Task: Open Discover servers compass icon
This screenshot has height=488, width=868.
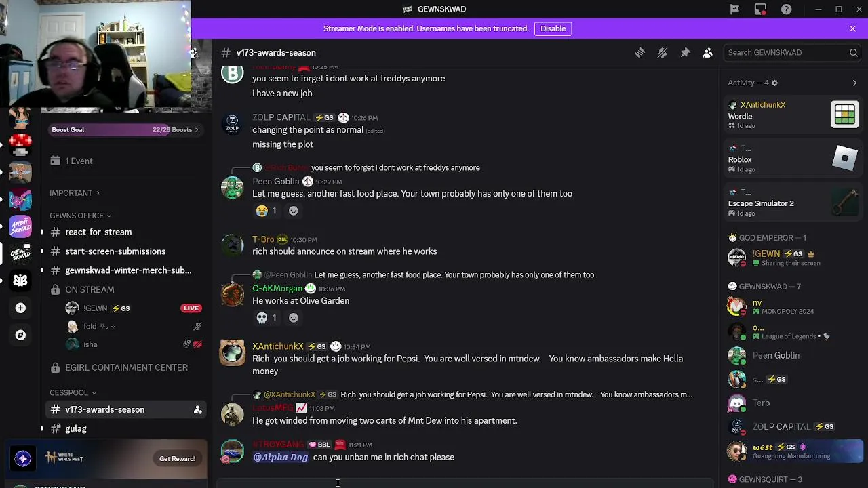Action: (x=20, y=335)
